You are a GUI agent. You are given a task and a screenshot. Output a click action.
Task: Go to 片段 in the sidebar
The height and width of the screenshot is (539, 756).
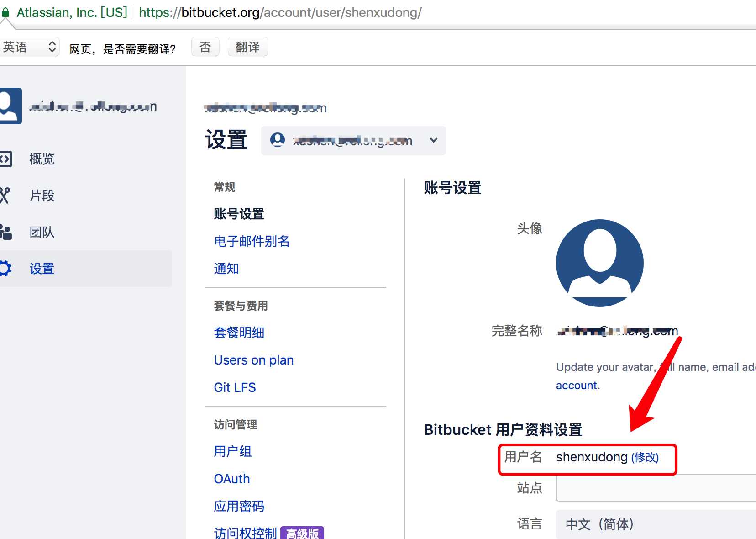click(x=42, y=196)
